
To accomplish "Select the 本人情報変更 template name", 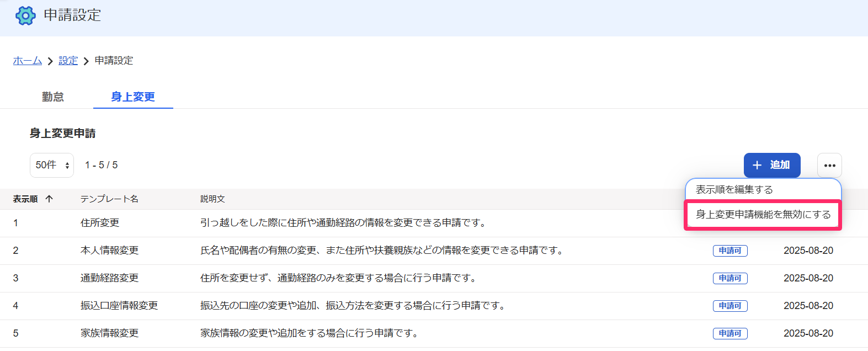I will (x=109, y=251).
